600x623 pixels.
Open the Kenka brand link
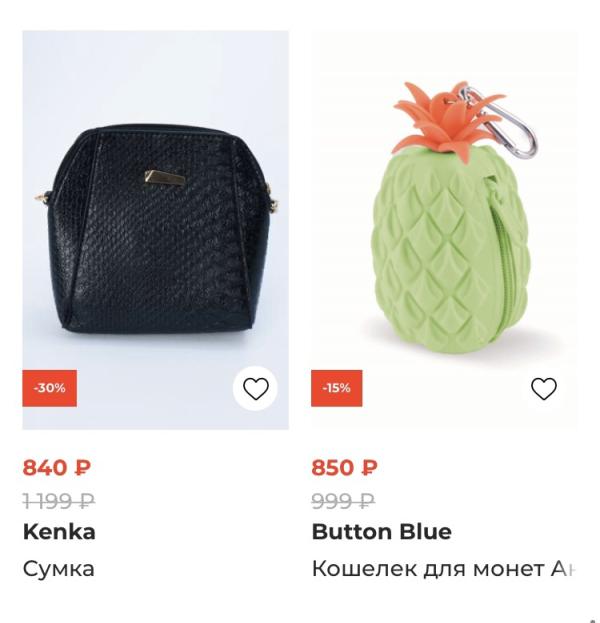coord(59,532)
